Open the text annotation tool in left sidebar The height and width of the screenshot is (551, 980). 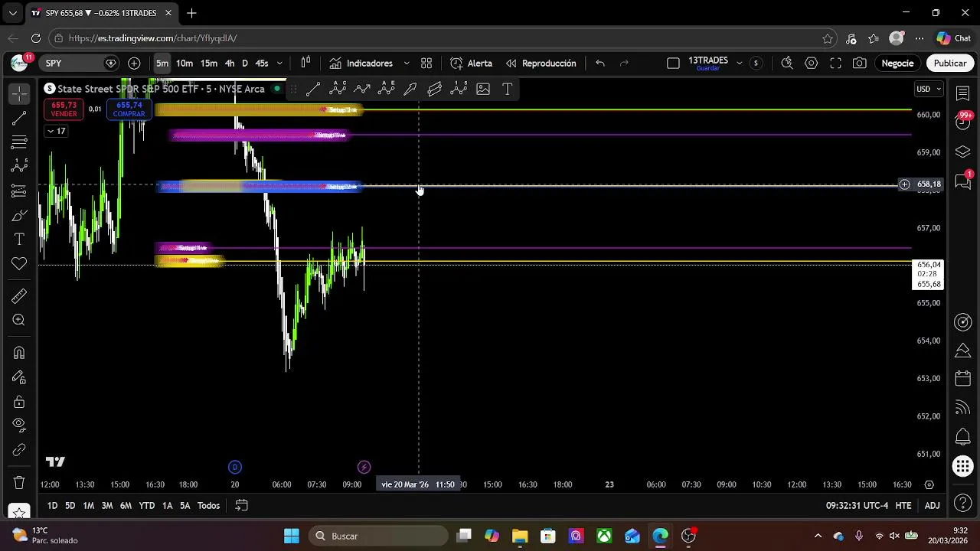coord(19,240)
